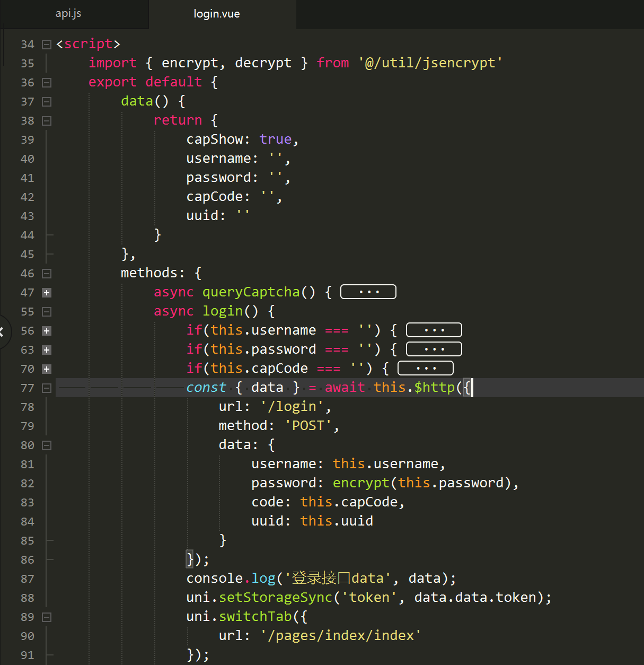Screen dimensions: 644x665
Task: Click line number 87 in the gutter
Action: click(28, 579)
